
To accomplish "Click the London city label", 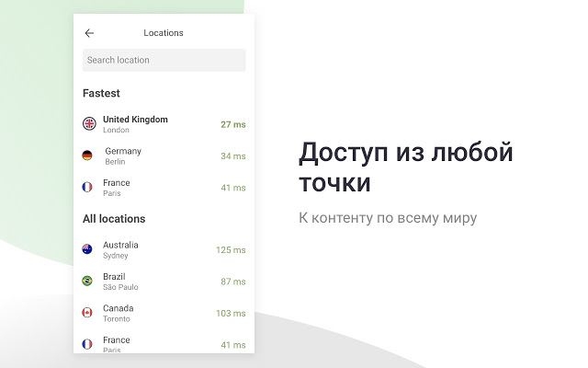I will pyautogui.click(x=117, y=130).
